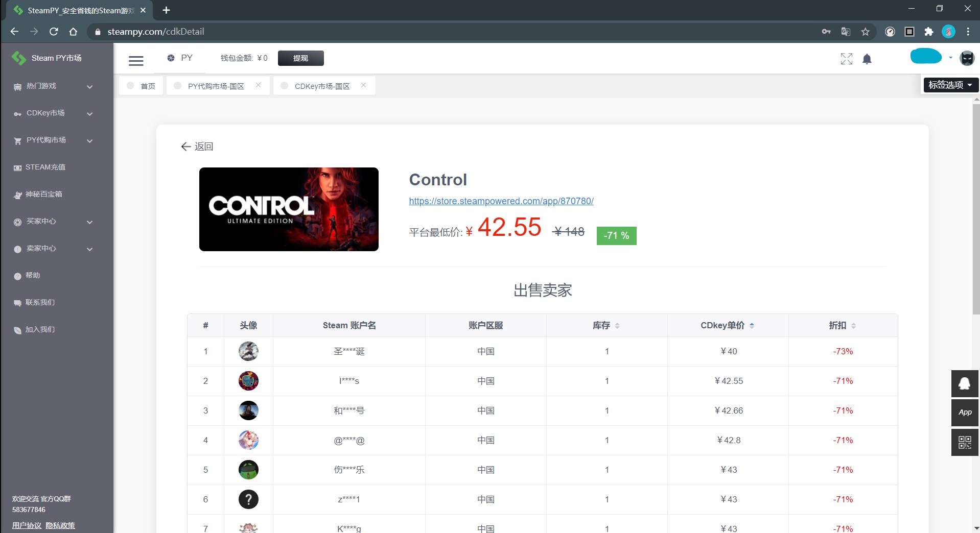The width and height of the screenshot is (980, 533).
Task: Click the avatar of seller @****@
Action: [248, 440]
